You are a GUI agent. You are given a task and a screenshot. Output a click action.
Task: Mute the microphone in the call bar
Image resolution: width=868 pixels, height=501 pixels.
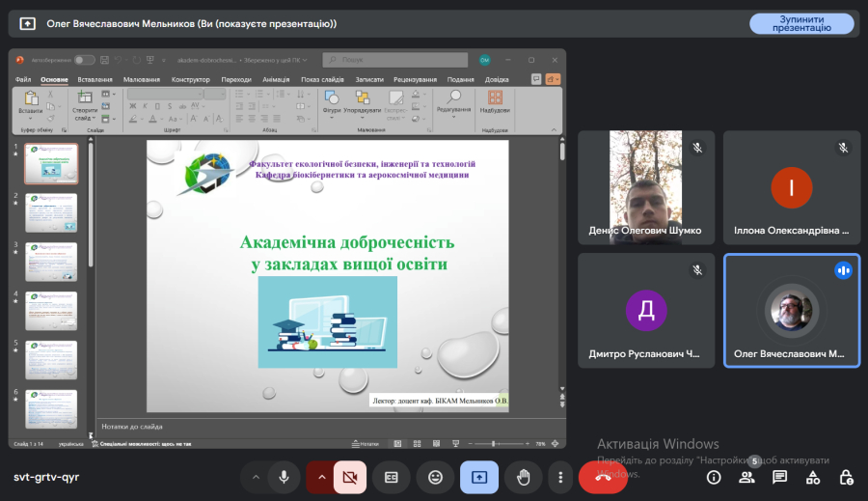point(284,477)
